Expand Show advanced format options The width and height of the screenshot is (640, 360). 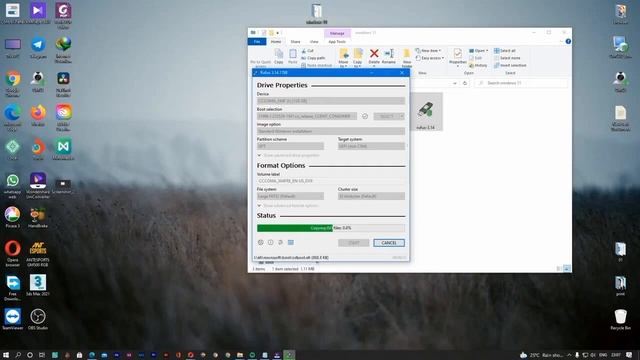pyautogui.click(x=288, y=206)
